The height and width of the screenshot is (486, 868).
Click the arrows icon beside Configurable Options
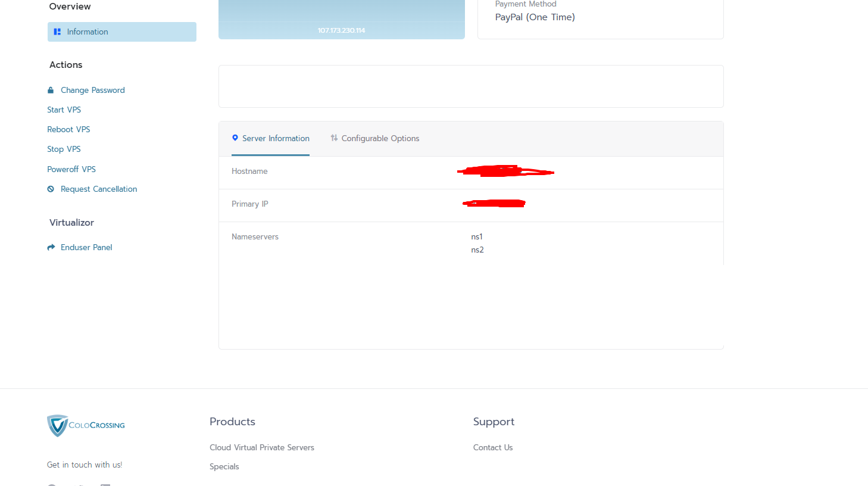click(x=334, y=138)
